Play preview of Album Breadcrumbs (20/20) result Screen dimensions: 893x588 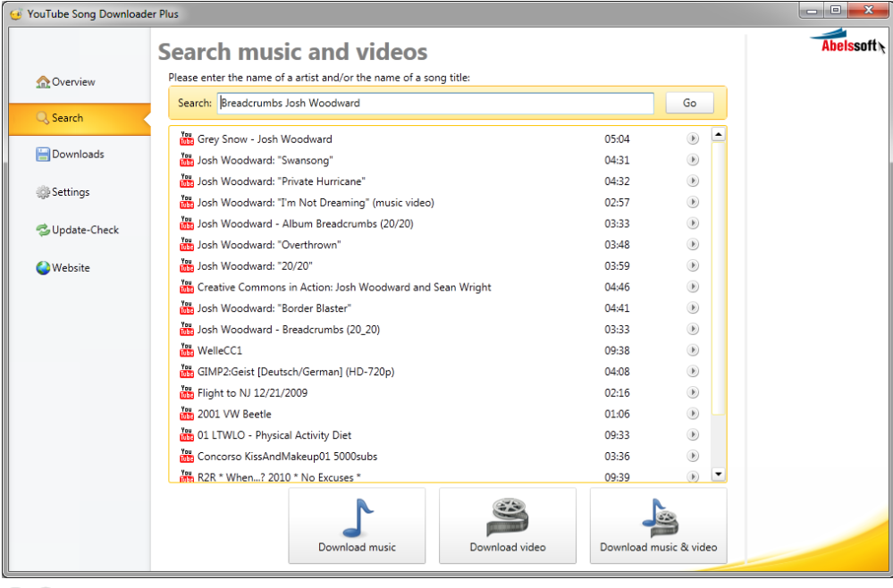pos(693,223)
